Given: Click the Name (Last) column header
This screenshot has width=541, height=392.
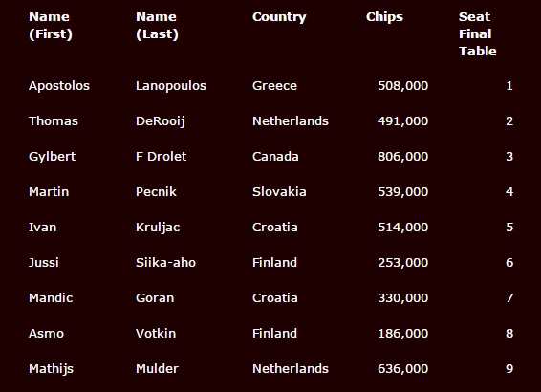Looking at the screenshot, I should point(157,26).
